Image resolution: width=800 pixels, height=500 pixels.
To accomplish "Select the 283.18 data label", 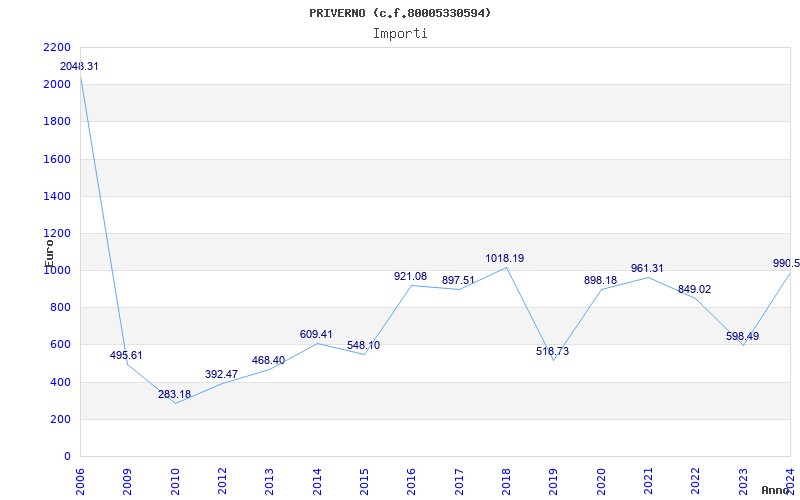I will point(174,394).
